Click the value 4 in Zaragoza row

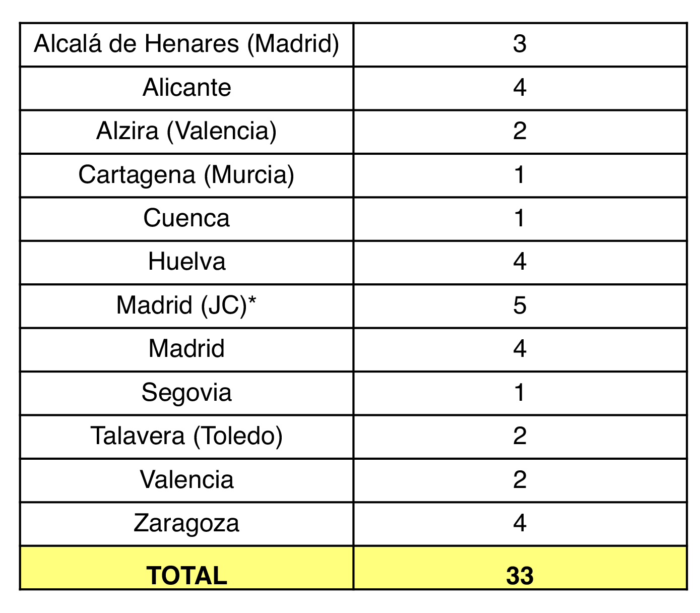point(520,524)
